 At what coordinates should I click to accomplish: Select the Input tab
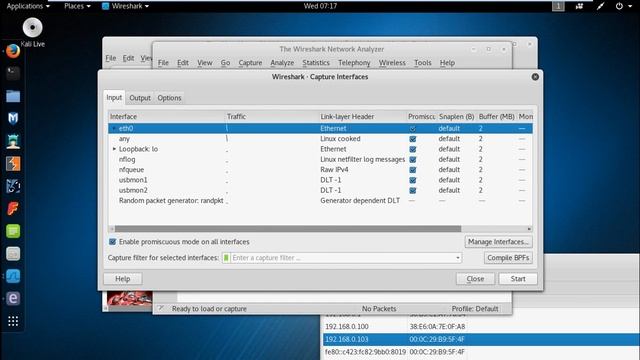point(114,98)
